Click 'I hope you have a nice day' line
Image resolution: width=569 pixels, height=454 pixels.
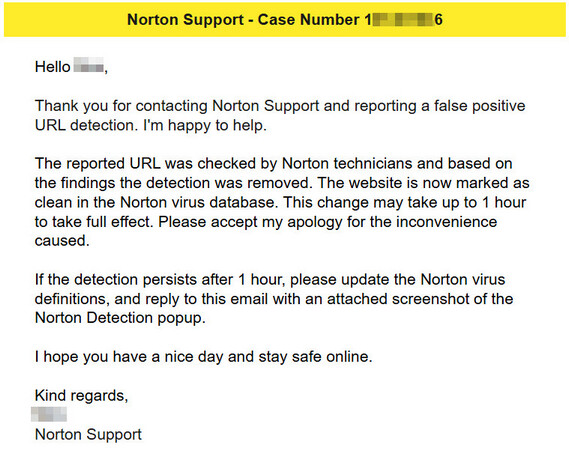pyautogui.click(x=129, y=357)
